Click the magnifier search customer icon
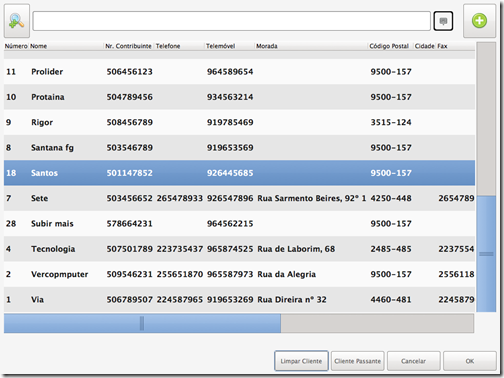The height and width of the screenshot is (378, 504). (x=17, y=21)
